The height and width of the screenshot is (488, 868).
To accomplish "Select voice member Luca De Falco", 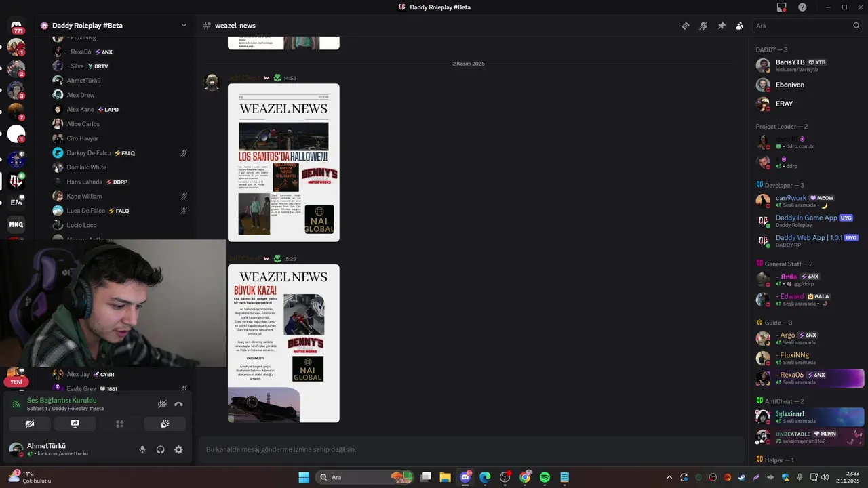I will (x=122, y=211).
